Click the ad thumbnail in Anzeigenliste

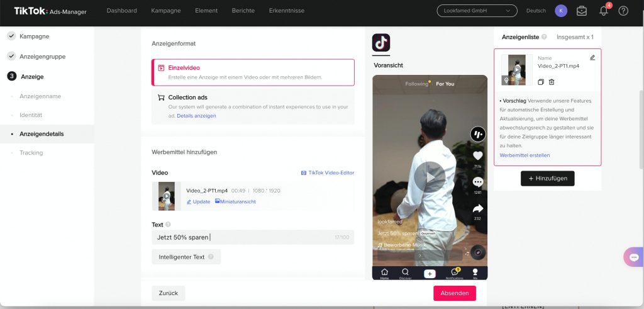click(x=517, y=70)
